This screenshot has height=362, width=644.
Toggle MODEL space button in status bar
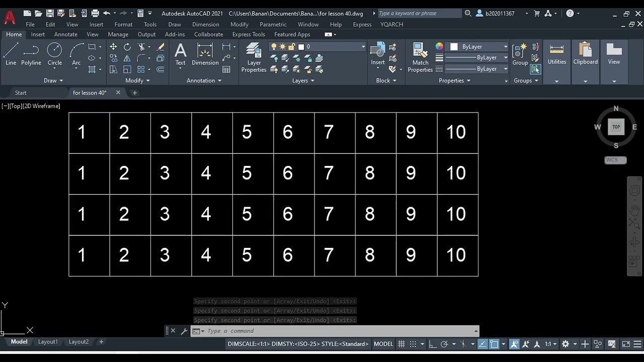[x=383, y=344]
